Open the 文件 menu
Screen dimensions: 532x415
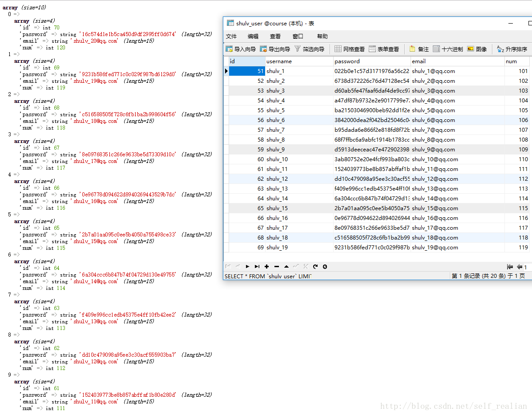pos(231,37)
